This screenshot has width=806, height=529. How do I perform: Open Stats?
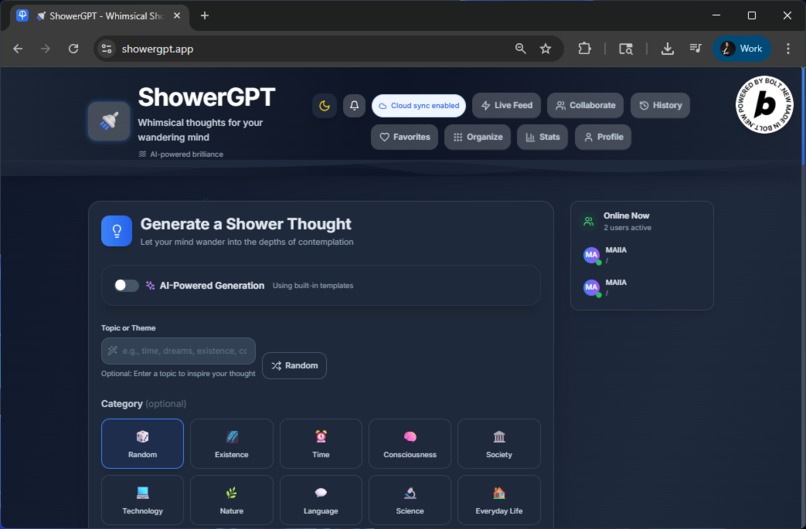[542, 137]
